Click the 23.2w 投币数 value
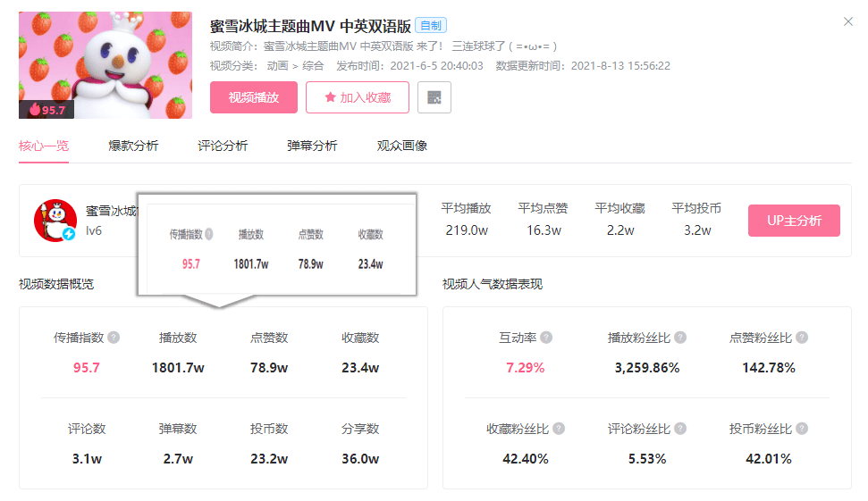This screenshot has width=868, height=501. click(269, 459)
